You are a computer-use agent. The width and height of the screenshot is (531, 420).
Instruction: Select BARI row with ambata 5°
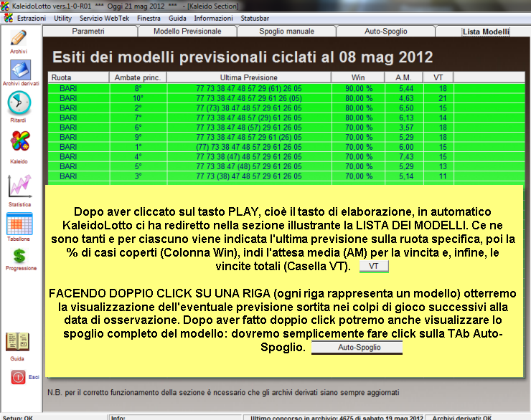pos(286,167)
